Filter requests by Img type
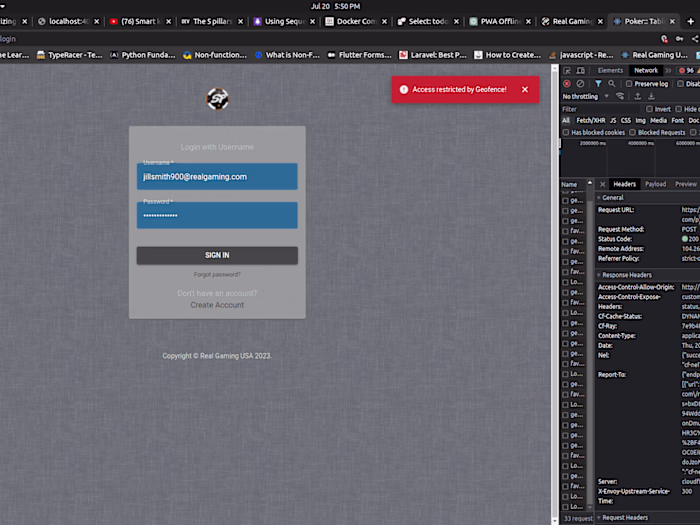This screenshot has width=700, height=525. [641, 121]
